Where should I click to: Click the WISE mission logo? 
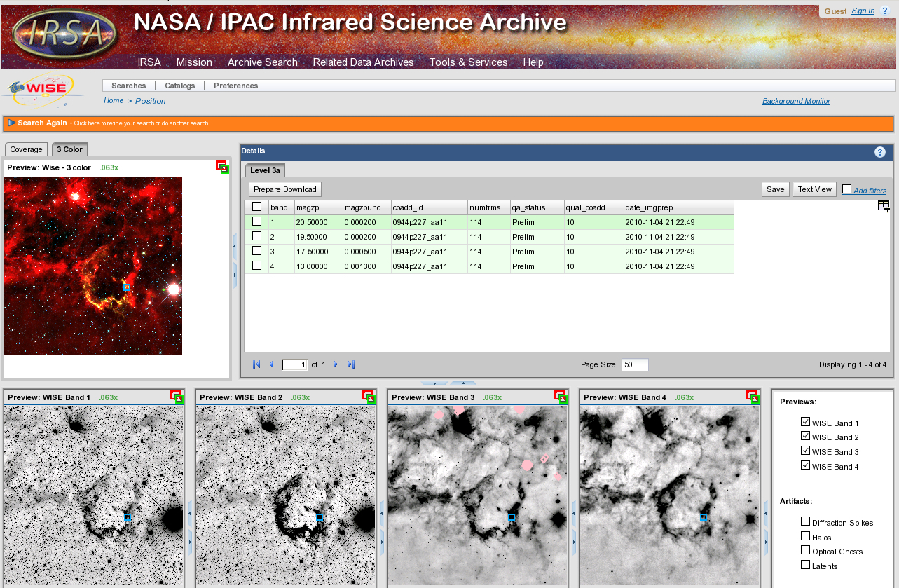coord(44,90)
